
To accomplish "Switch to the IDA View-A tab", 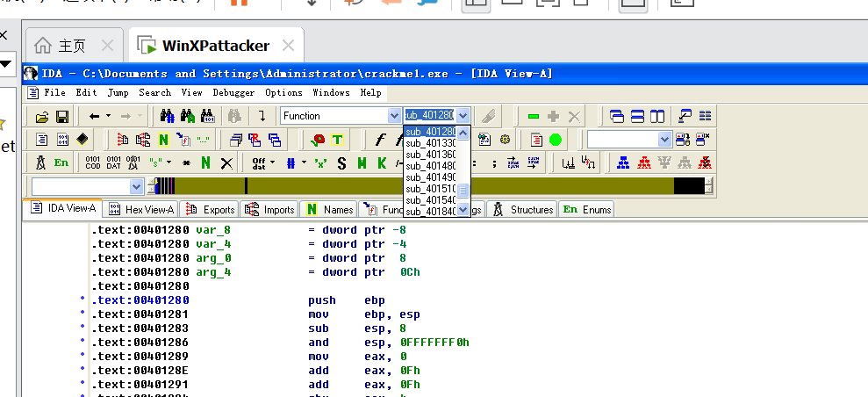I will [63, 208].
